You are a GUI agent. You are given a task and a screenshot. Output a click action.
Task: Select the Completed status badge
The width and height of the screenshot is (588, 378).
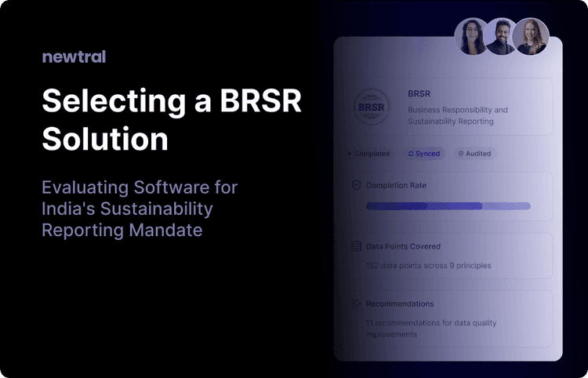coord(369,154)
